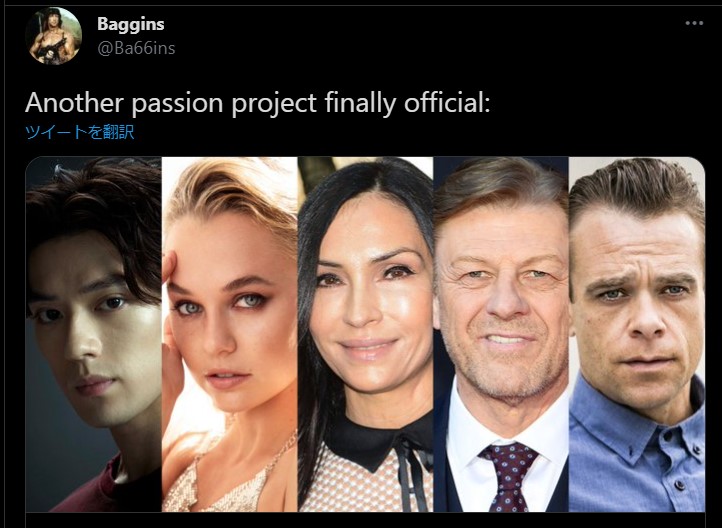
Task: Click the Baggins profile avatar picture
Action: click(53, 36)
